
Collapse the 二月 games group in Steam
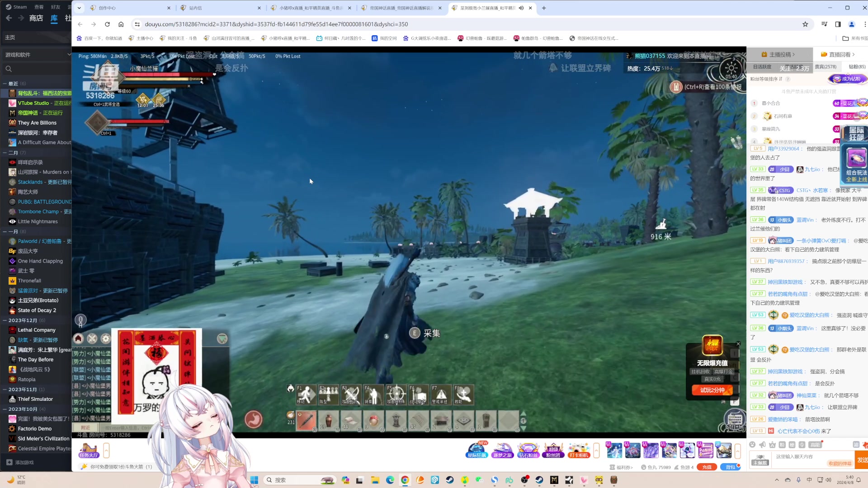point(5,153)
